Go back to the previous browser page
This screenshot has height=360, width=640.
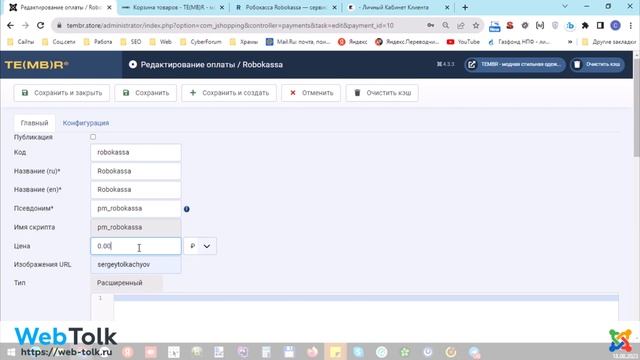(11, 25)
